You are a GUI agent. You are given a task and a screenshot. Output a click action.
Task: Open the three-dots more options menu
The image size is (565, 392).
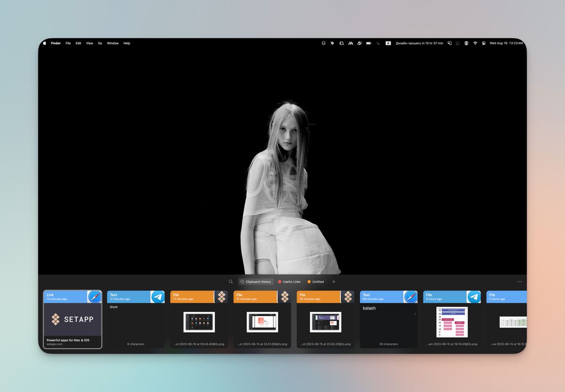click(520, 282)
